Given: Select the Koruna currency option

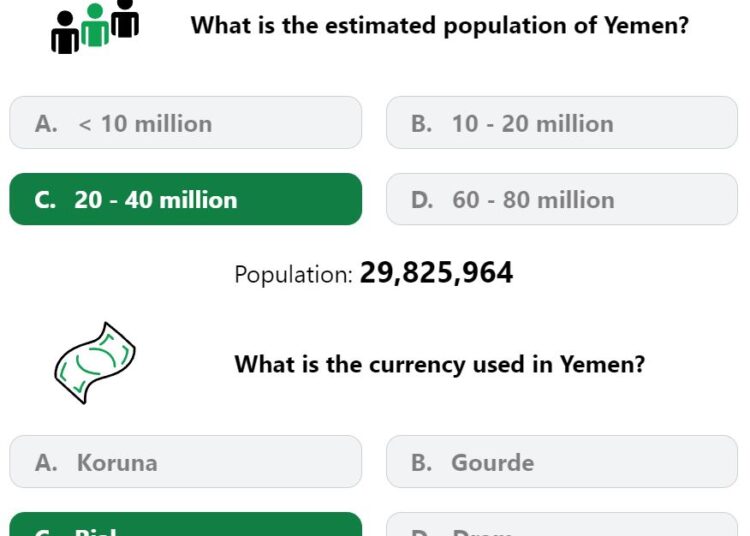Looking at the screenshot, I should point(186,462).
